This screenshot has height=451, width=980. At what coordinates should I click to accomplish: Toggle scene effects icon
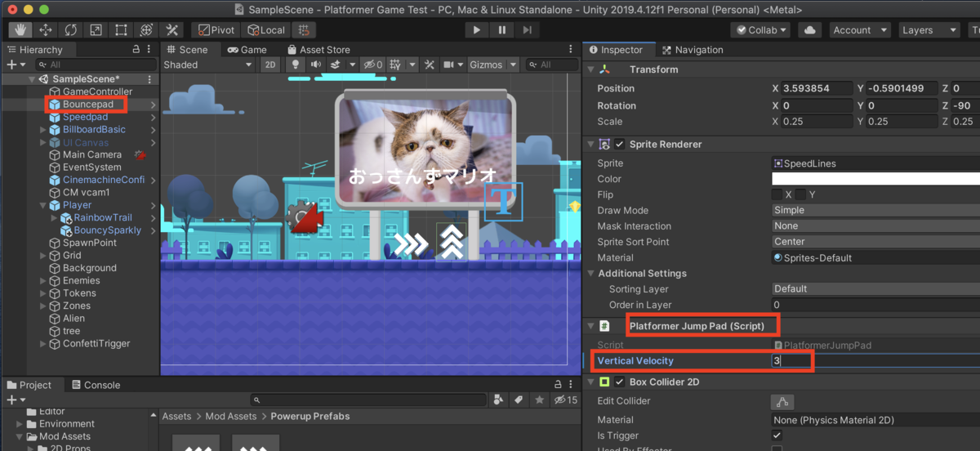(335, 65)
